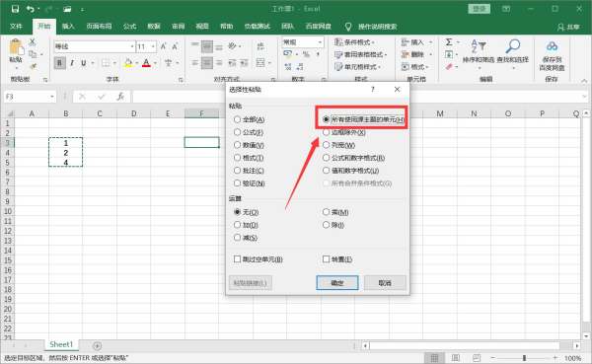592x364 pixels.
Task: Open the 格式 dropdown in cells group
Action: (415, 67)
